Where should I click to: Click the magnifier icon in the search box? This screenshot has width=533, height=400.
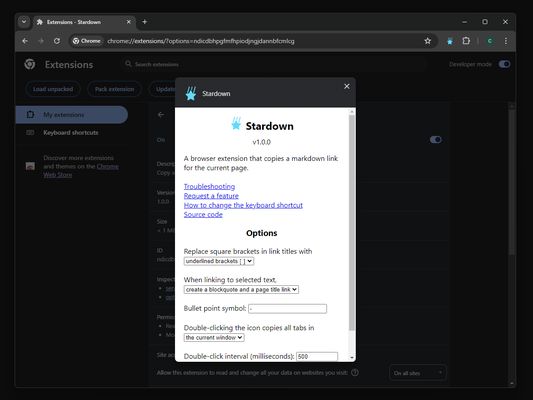click(128, 64)
